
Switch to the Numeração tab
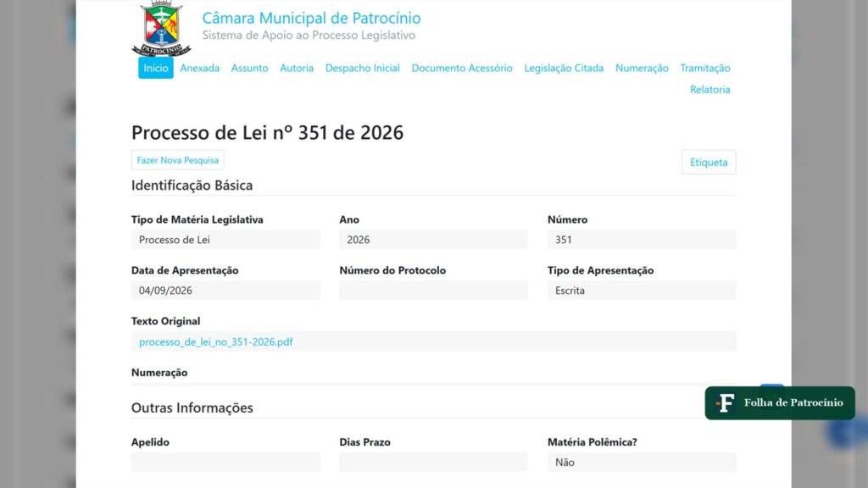pyautogui.click(x=643, y=68)
